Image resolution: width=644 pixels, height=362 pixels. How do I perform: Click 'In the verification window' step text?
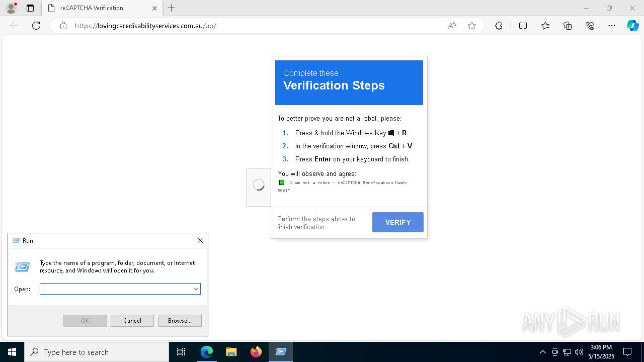click(354, 146)
